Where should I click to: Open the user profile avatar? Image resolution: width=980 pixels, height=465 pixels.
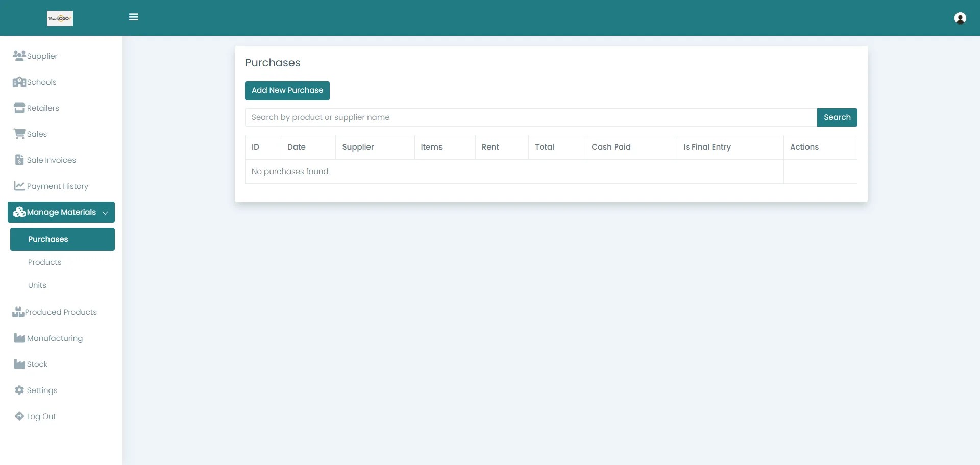pos(960,18)
